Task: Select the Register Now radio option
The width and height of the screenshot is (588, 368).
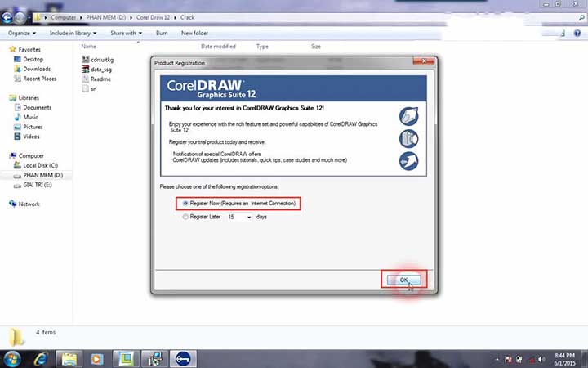Action: (185, 203)
